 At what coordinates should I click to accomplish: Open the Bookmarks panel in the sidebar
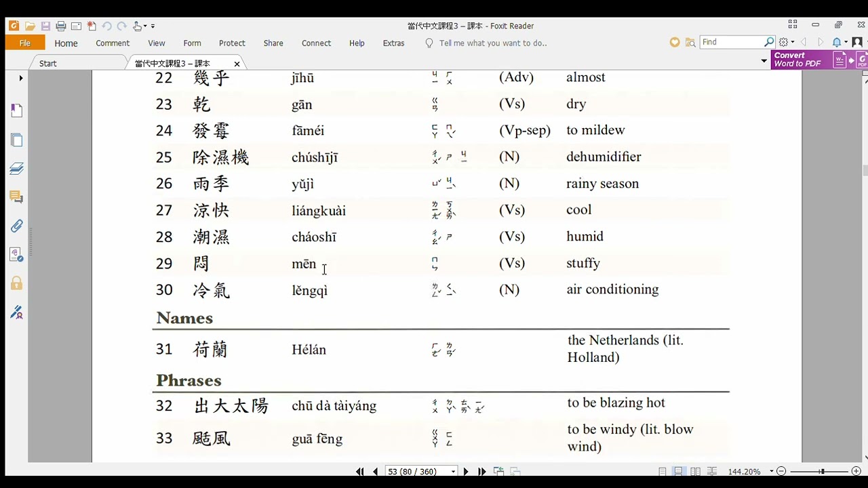point(17,110)
